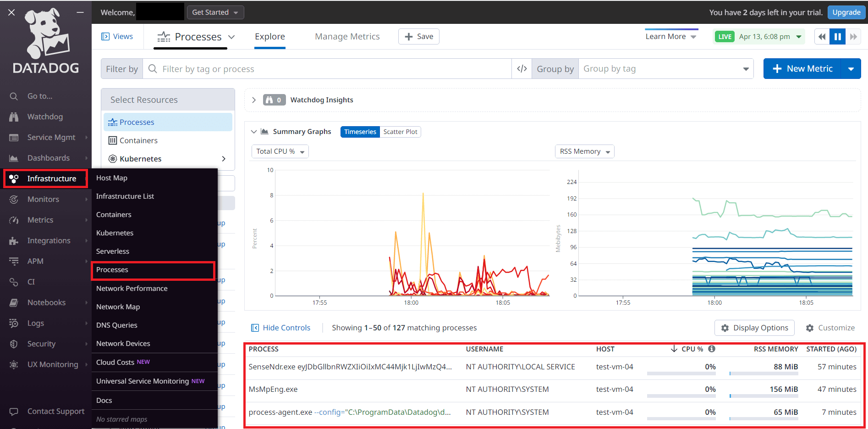Close the sidebar with the X icon
868x429 pixels.
[11, 12]
